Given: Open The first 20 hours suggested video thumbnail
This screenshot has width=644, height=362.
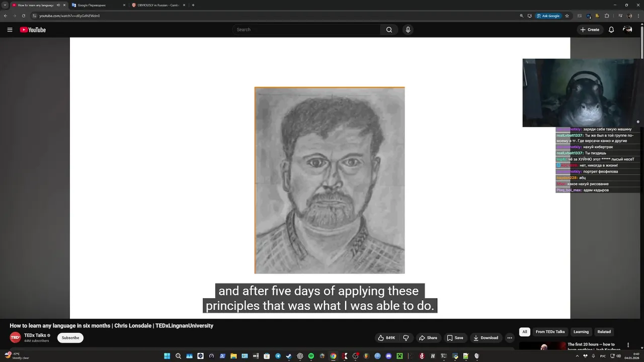Looking at the screenshot, I should point(542,346).
